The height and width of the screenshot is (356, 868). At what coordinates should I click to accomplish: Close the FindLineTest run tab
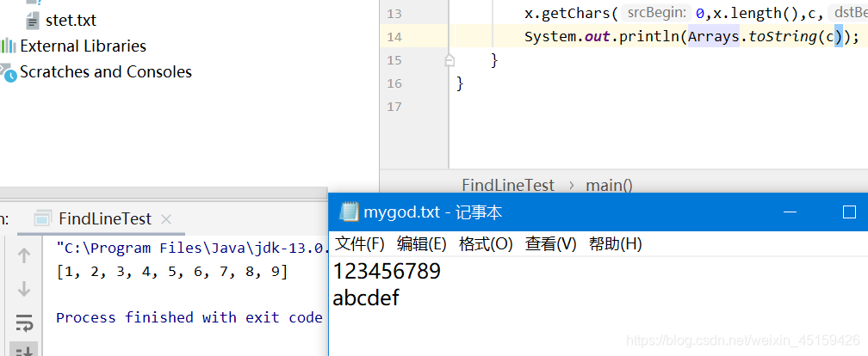[x=165, y=219]
